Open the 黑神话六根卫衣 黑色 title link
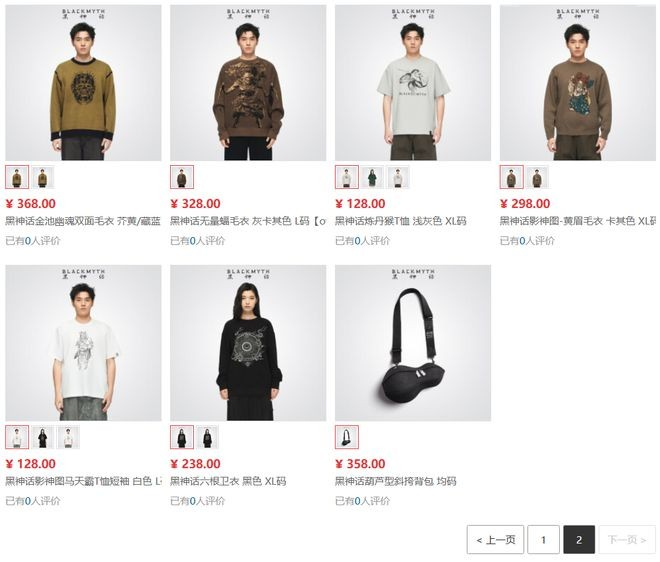The height and width of the screenshot is (562, 660). coord(228,481)
